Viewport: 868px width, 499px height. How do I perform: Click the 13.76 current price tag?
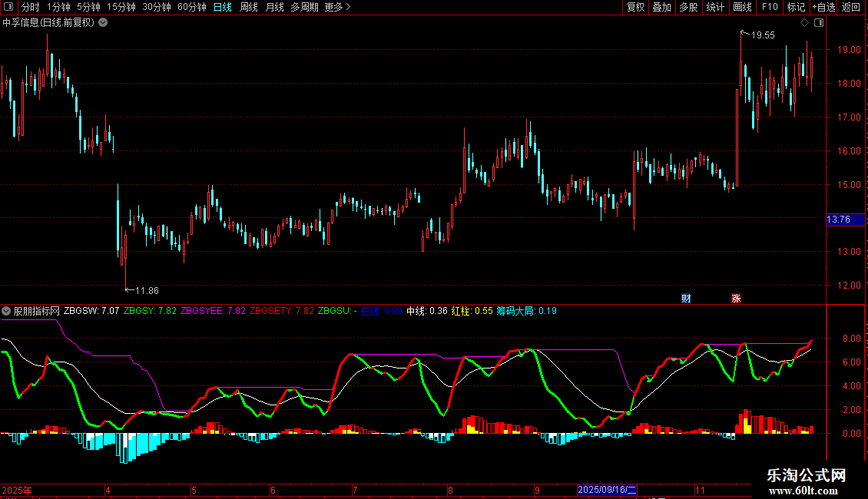tap(845, 220)
